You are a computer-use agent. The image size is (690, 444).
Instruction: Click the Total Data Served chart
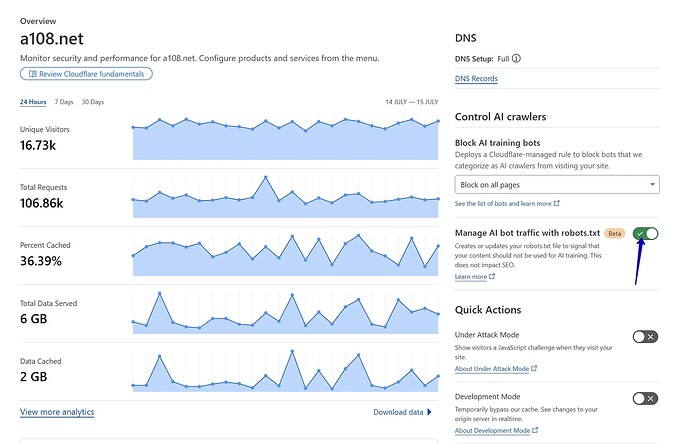tap(286, 313)
